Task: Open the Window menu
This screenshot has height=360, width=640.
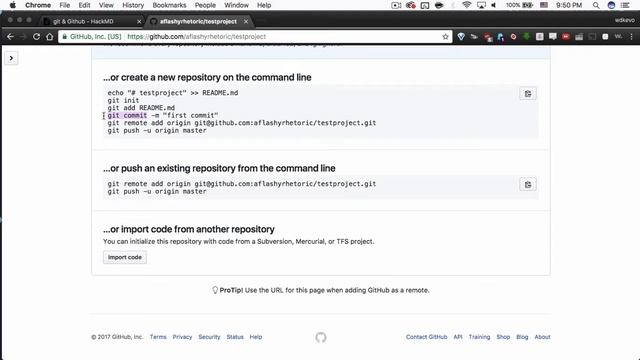Action: (236, 5)
